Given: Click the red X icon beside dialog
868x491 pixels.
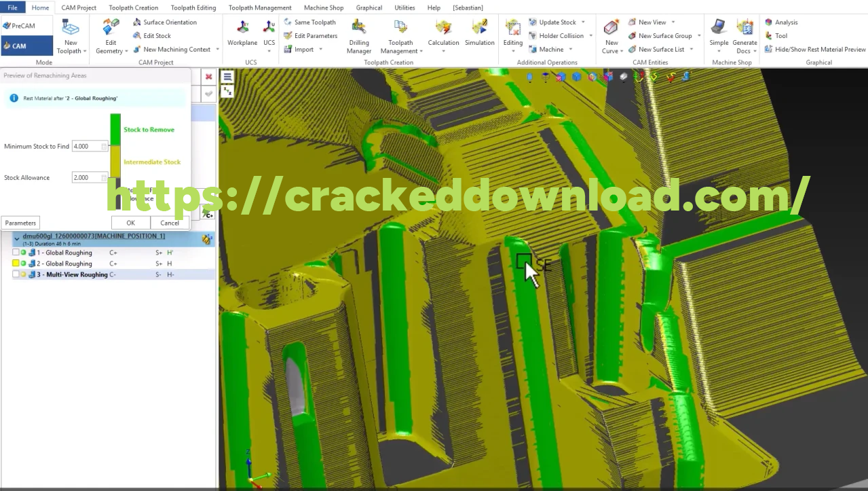Looking at the screenshot, I should tap(208, 77).
